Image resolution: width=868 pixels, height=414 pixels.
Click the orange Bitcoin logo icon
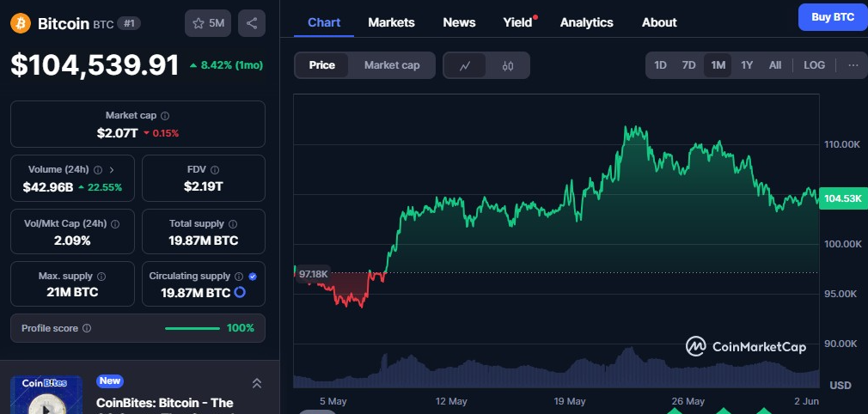coord(21,23)
